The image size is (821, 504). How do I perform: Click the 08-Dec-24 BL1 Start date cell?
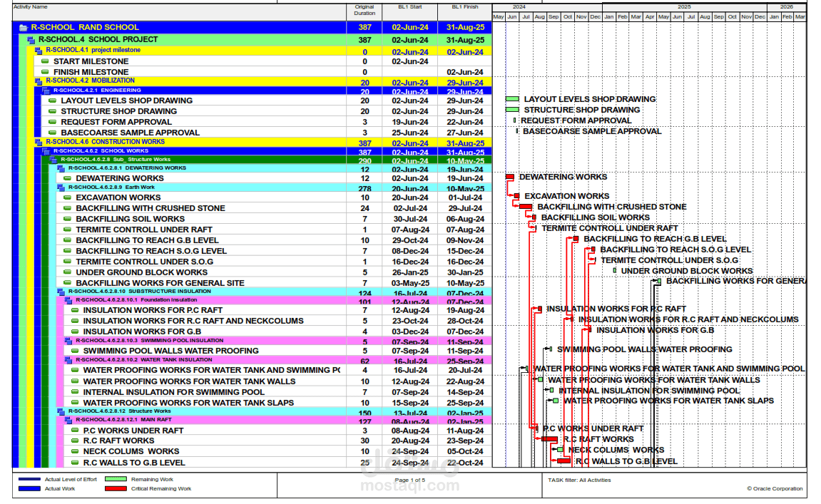click(x=411, y=251)
